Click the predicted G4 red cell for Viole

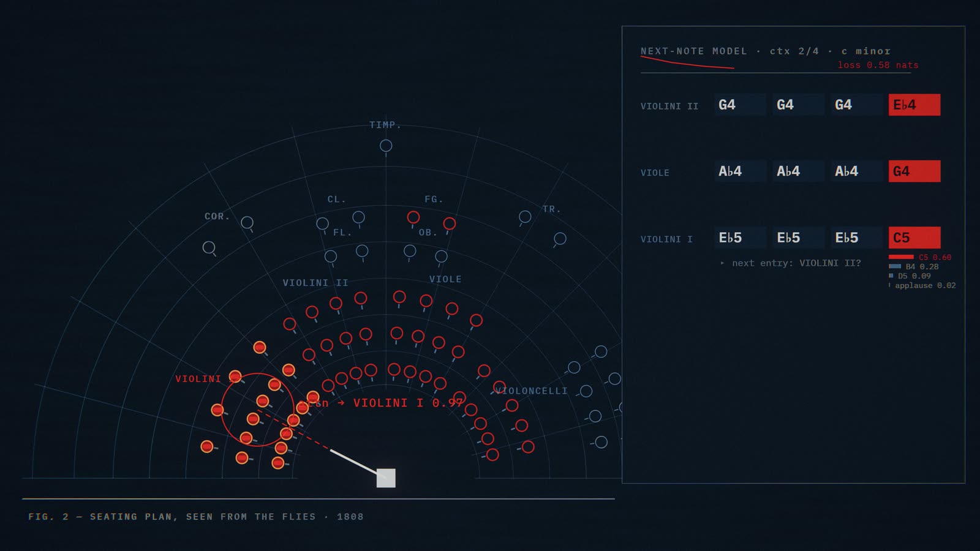[x=914, y=171]
